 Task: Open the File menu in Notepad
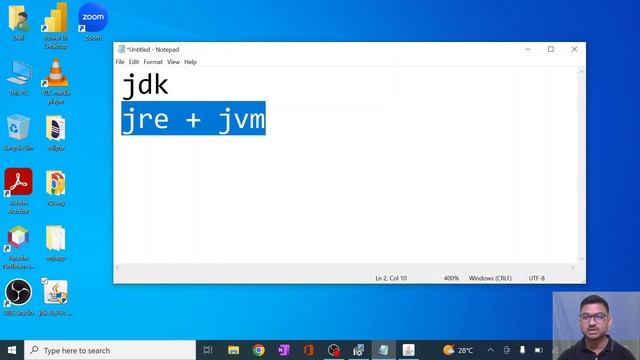pos(120,62)
